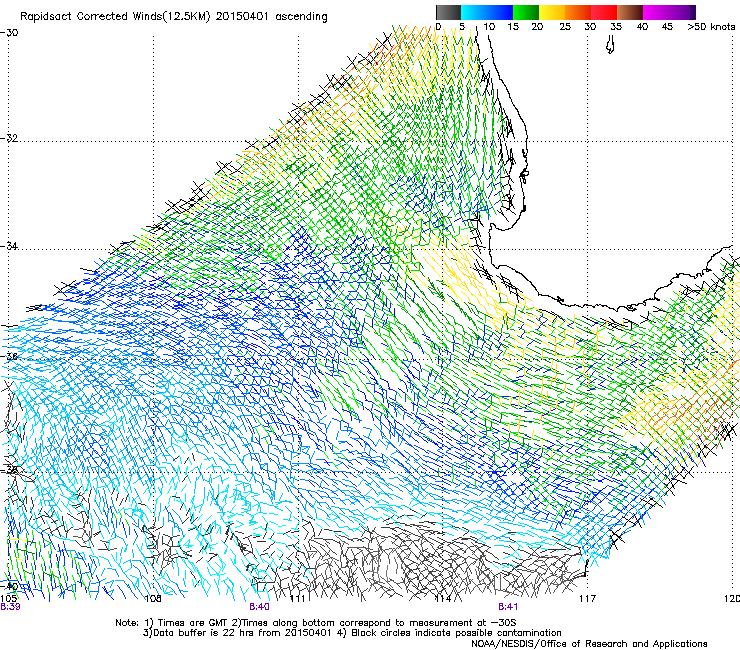Click the green 15-20 knots legend band

(526, 12)
